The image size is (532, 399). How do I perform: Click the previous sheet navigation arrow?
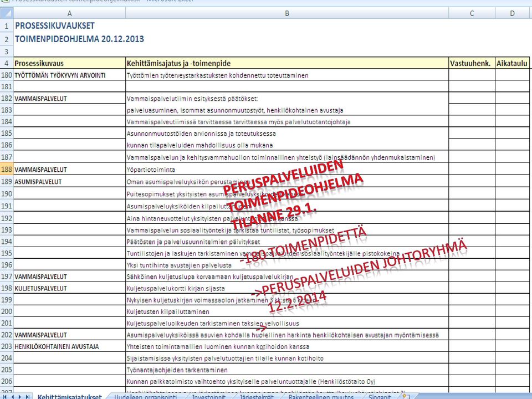(13, 397)
